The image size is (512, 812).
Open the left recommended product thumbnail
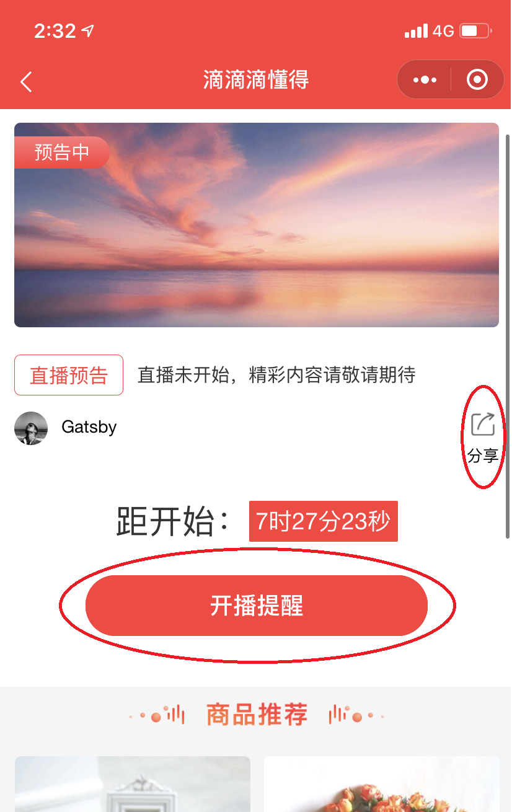(133, 784)
